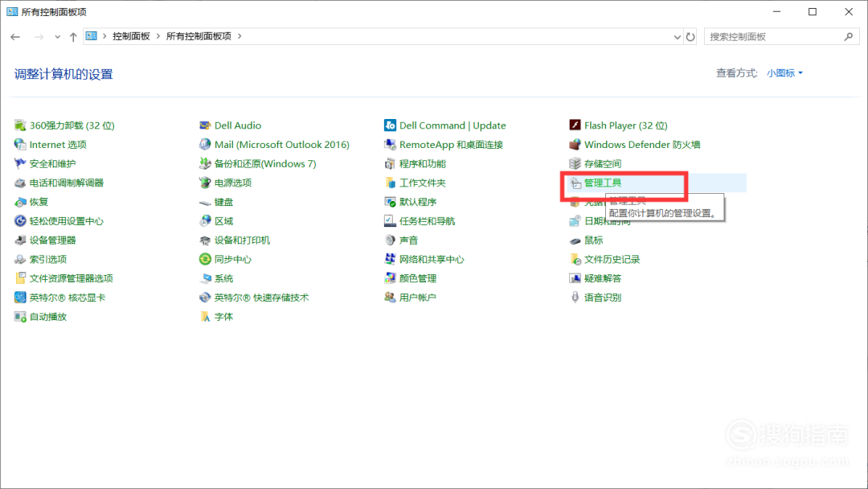Click the 设备管理器 icon

20,240
